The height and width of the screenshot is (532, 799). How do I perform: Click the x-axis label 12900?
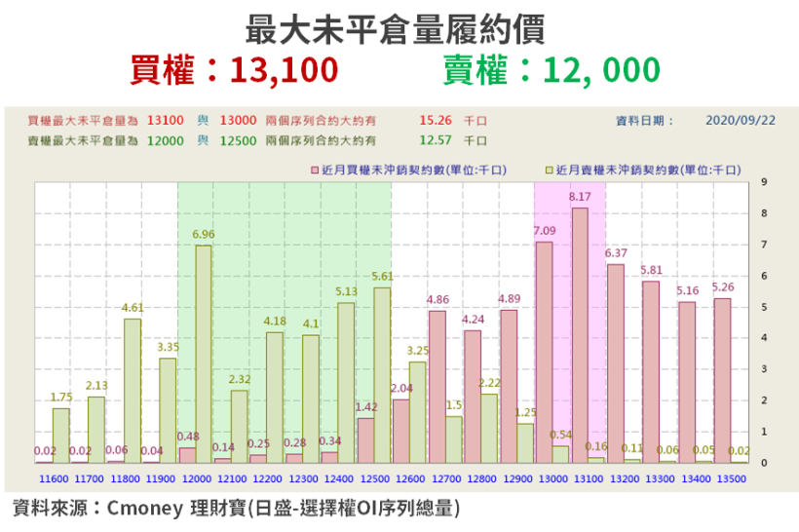click(x=517, y=479)
